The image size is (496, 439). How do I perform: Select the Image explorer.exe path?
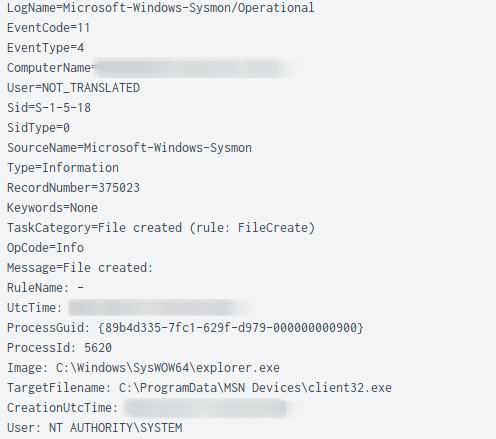point(168,368)
